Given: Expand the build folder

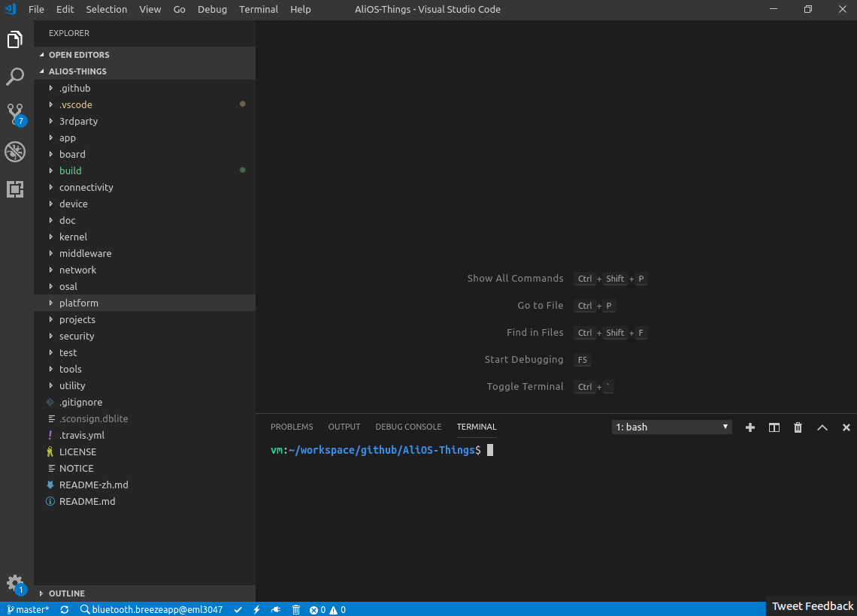Looking at the screenshot, I should pos(144,171).
